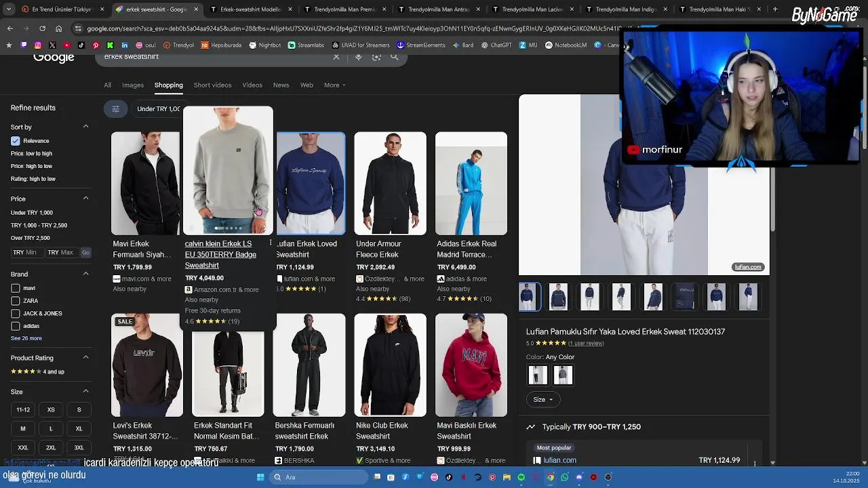Collapse the Size filter section

pyautogui.click(x=85, y=392)
